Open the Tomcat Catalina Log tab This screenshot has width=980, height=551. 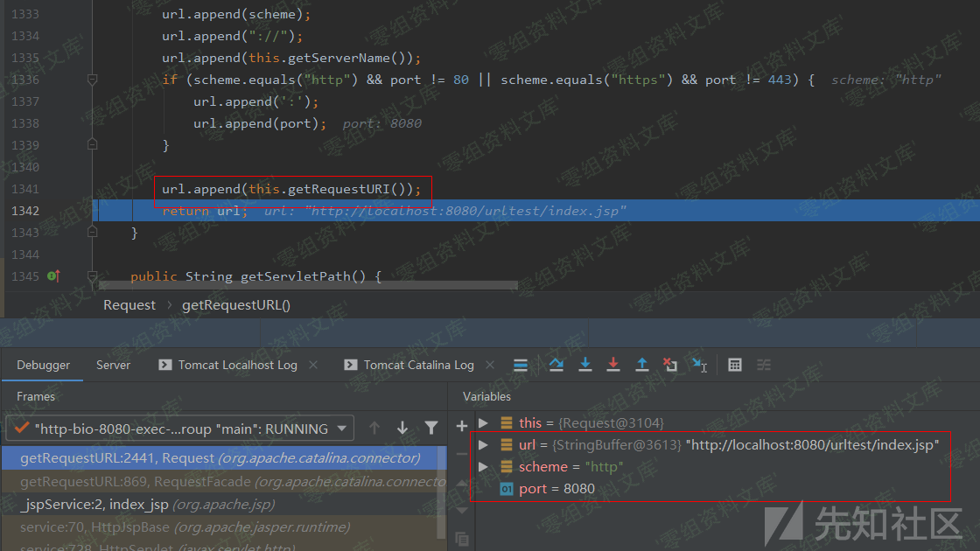click(418, 365)
